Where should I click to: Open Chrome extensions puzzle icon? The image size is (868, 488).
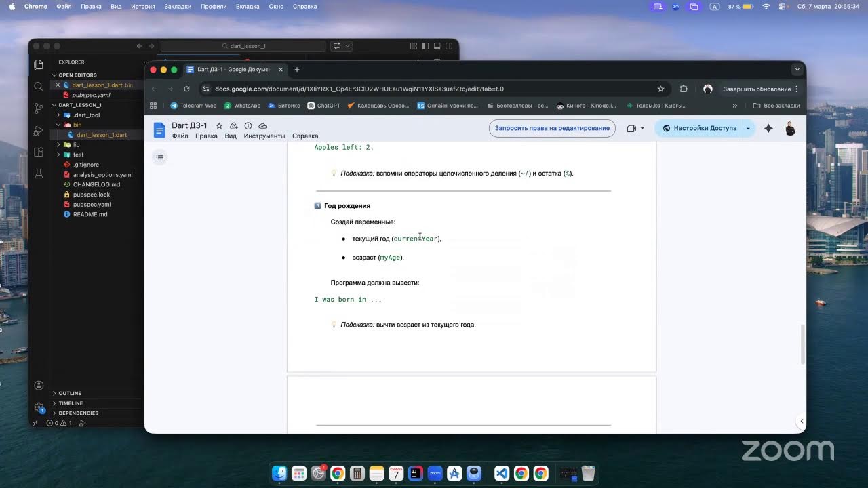point(683,89)
